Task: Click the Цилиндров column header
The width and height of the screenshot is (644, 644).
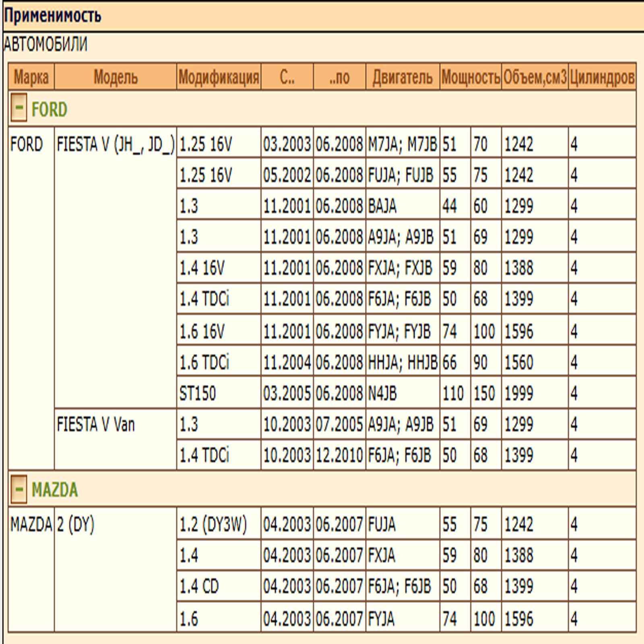Action: tap(602, 76)
